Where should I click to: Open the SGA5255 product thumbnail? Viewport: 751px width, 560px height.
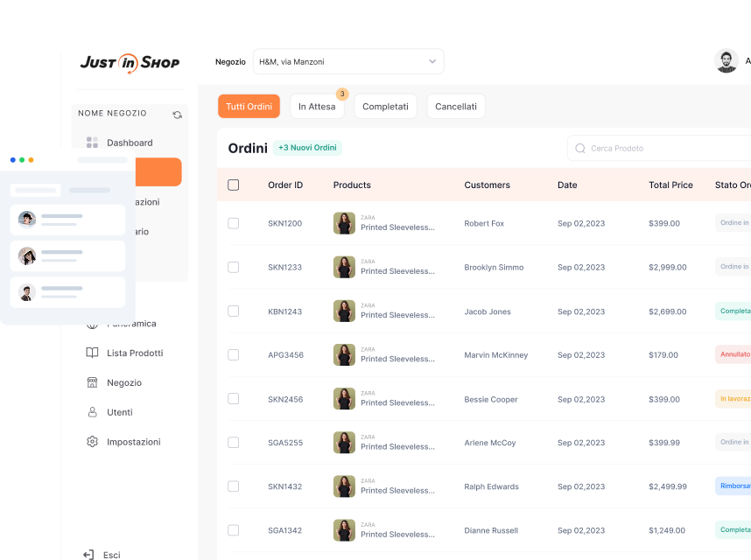[x=344, y=443]
